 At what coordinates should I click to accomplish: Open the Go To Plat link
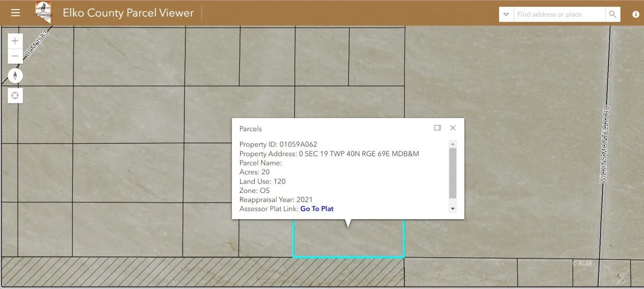click(317, 209)
